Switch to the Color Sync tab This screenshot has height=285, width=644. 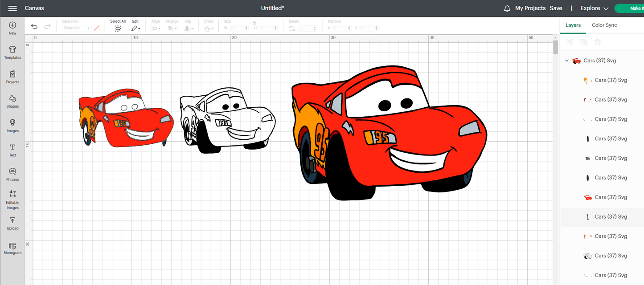[x=604, y=25]
